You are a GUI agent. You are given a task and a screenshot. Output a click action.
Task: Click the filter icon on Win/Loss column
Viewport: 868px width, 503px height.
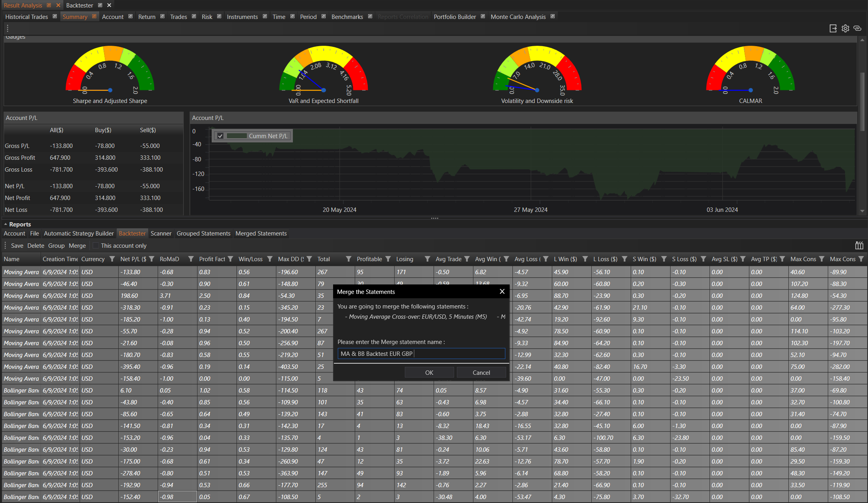pyautogui.click(x=270, y=259)
